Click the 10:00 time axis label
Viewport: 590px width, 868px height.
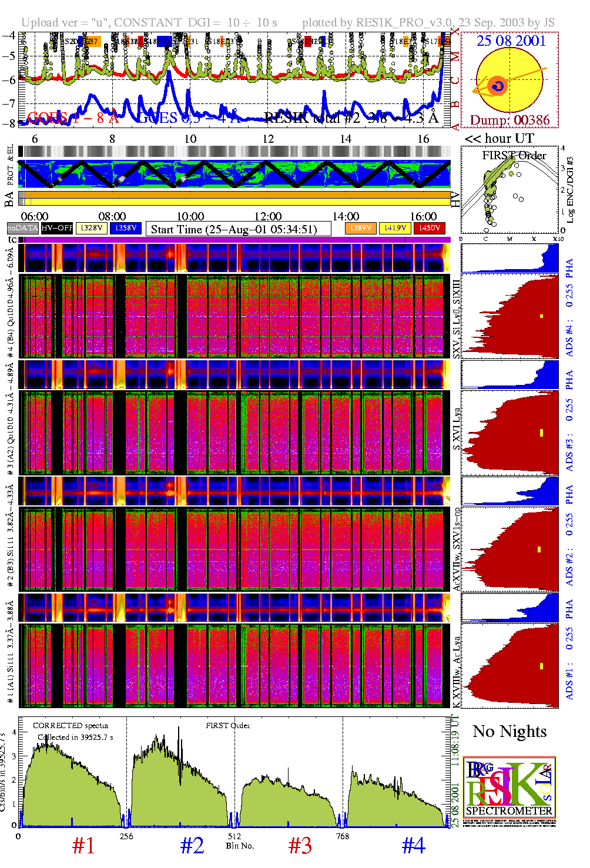[190, 216]
